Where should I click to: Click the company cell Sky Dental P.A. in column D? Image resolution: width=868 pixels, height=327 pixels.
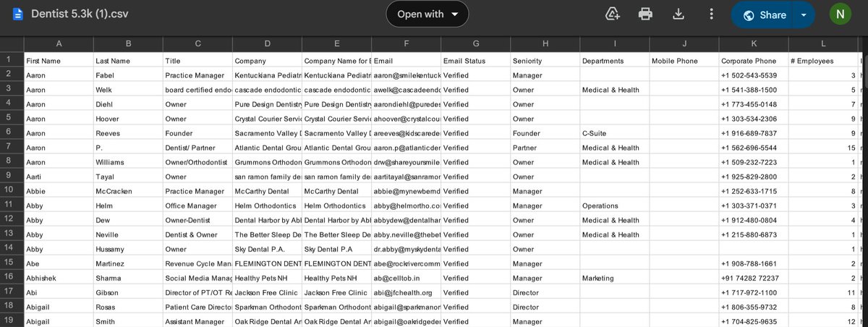point(267,249)
